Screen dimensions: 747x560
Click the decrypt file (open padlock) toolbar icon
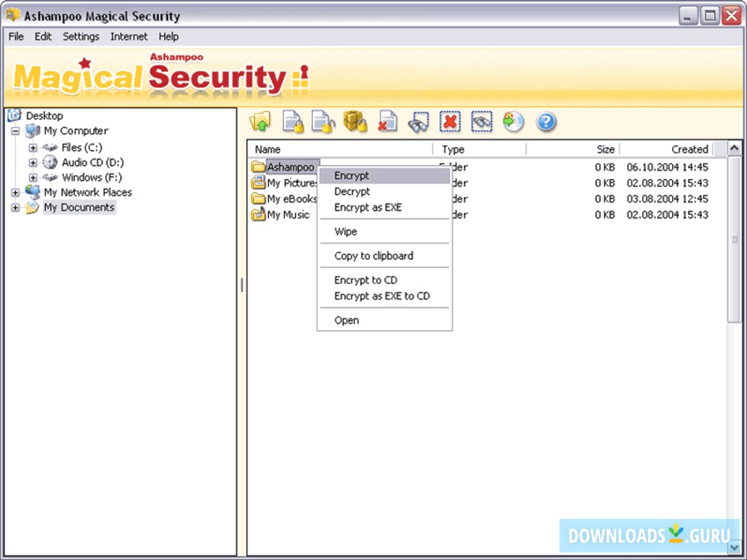[x=323, y=122]
